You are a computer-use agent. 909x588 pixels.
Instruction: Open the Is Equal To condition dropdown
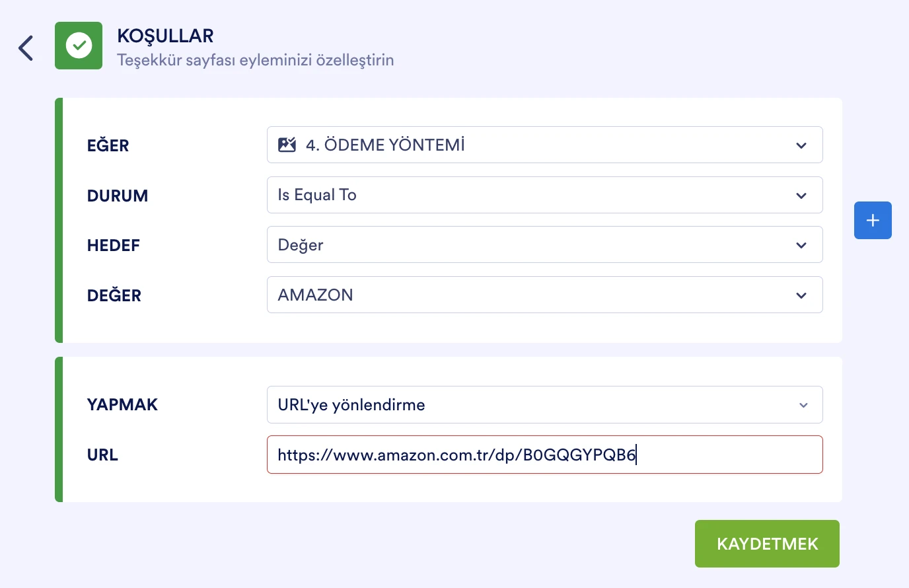[x=544, y=195]
